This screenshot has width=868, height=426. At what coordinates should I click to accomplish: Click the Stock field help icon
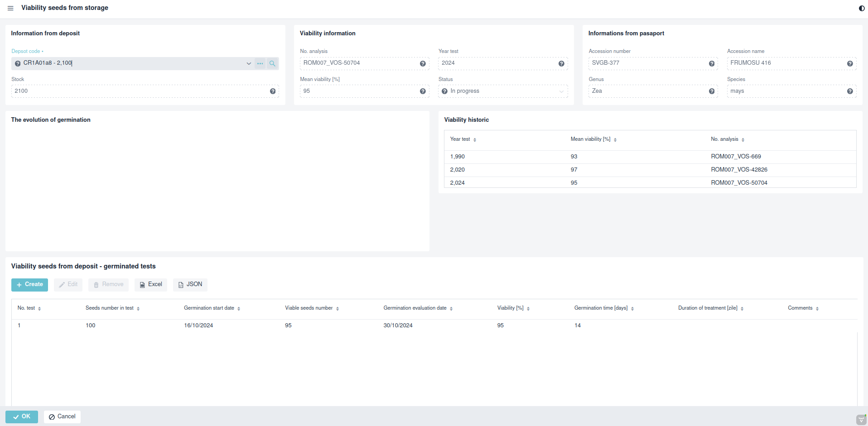point(273,91)
